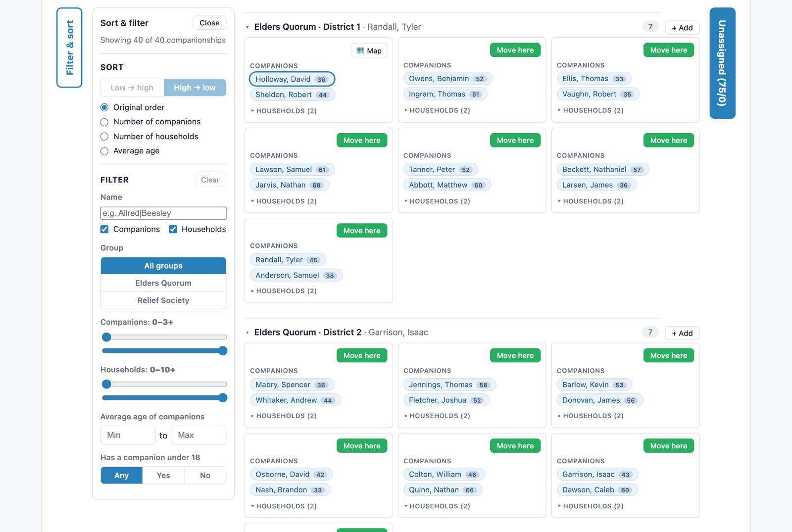Close the Sort & filter panel
Screen dimensions: 792x532
click(209, 23)
